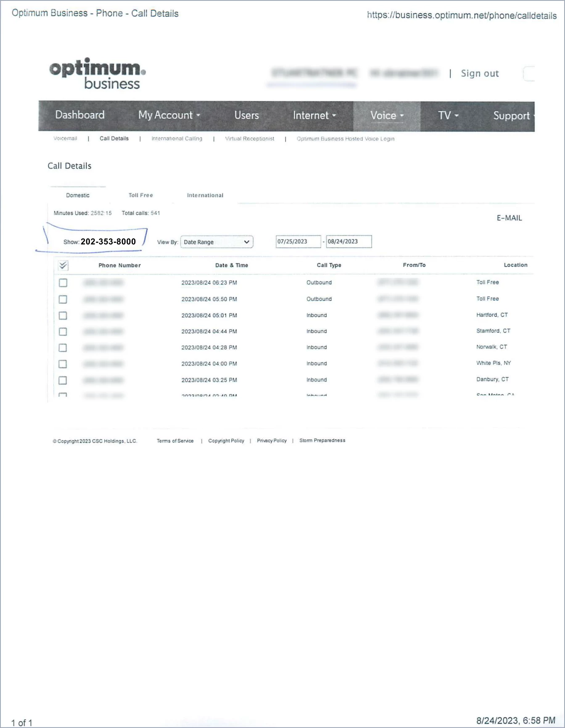Expand the My Account menu
This screenshot has width=565, height=728.
pyautogui.click(x=169, y=115)
